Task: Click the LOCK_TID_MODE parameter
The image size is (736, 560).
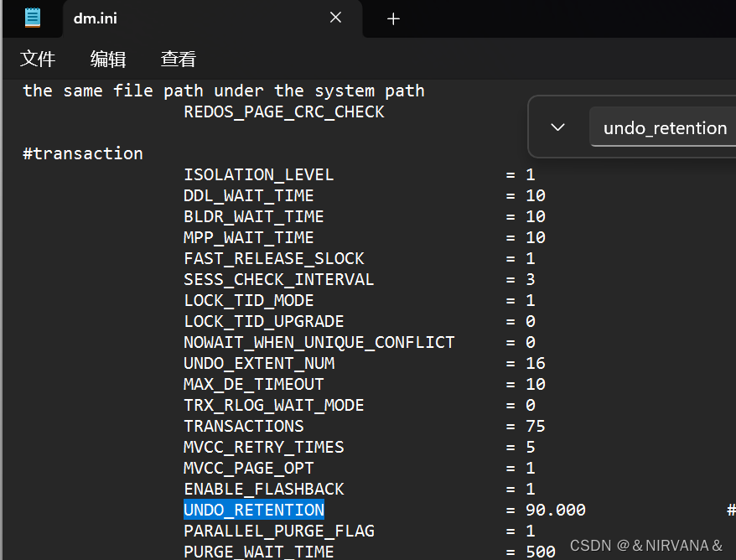Action: [x=249, y=300]
